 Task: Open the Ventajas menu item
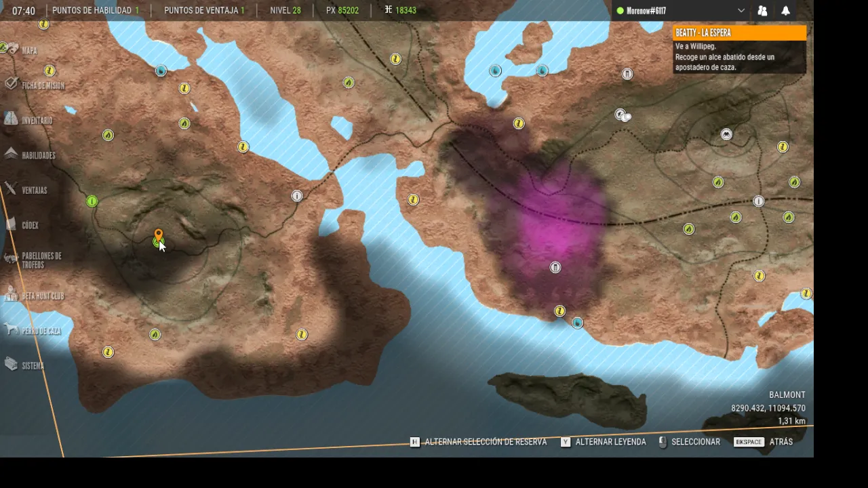[x=26, y=190]
